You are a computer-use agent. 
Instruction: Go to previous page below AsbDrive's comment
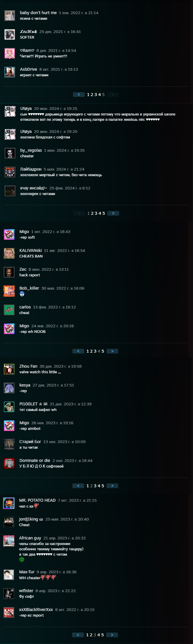(x=79, y=95)
